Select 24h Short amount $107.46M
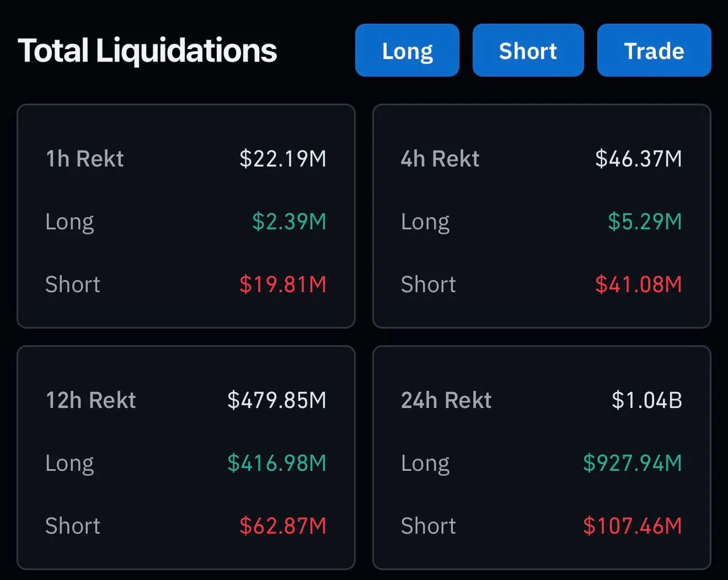The image size is (728, 580). (x=632, y=526)
